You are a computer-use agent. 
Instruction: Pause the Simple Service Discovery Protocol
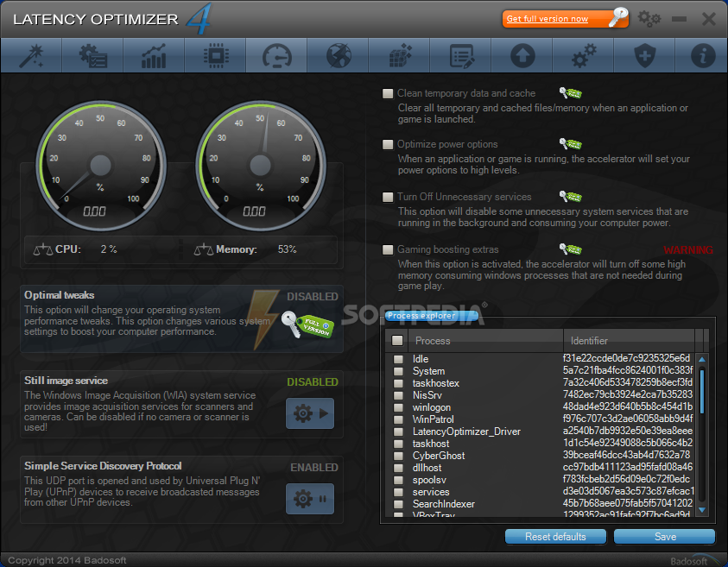click(x=310, y=499)
